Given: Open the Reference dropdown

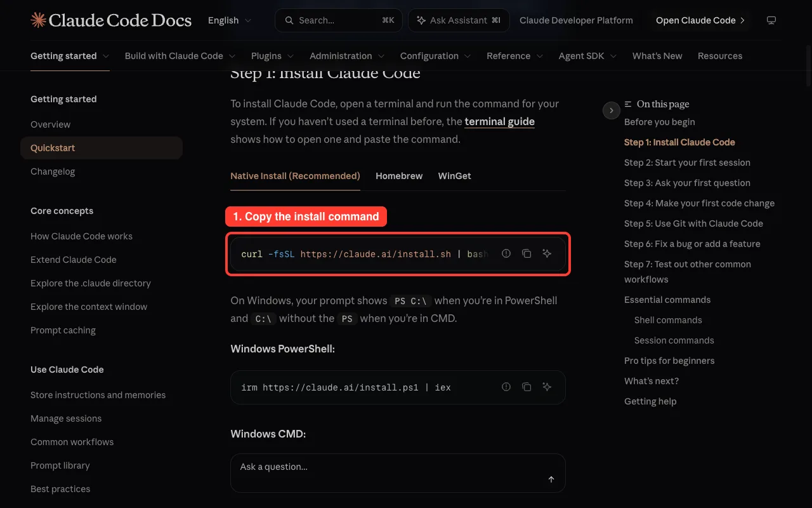Looking at the screenshot, I should click(515, 56).
